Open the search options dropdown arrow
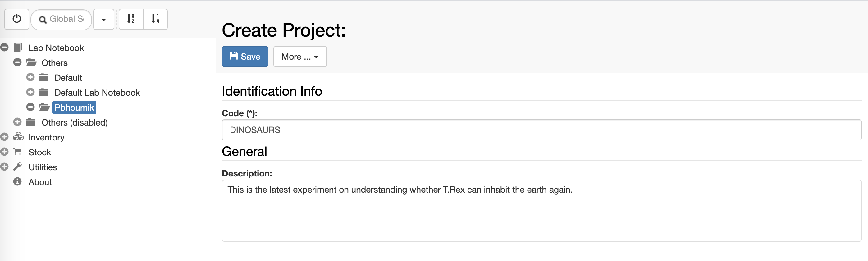The height and width of the screenshot is (261, 868). (104, 19)
